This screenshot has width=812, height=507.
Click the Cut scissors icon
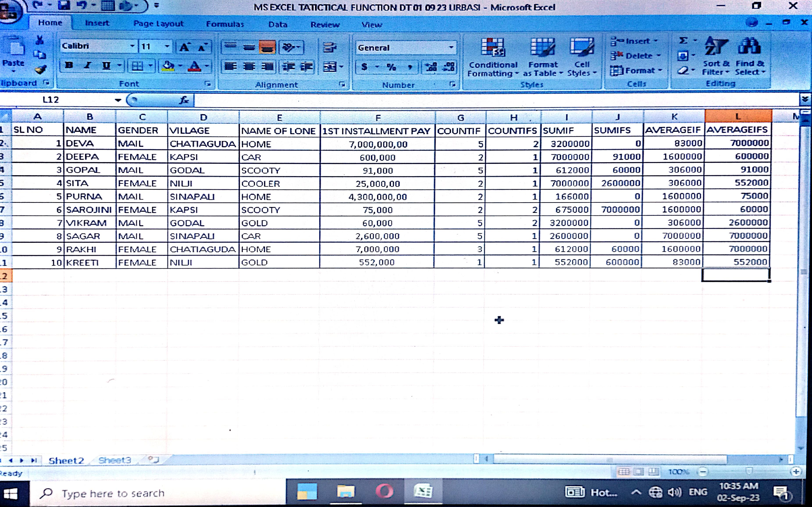pyautogui.click(x=39, y=41)
